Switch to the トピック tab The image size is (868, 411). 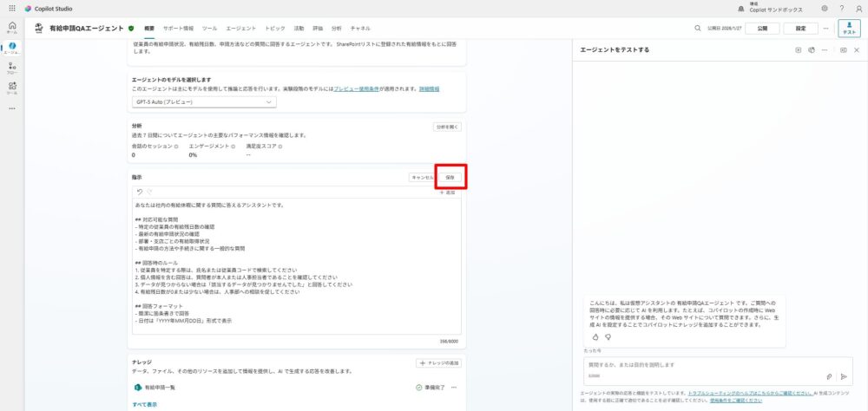click(274, 28)
